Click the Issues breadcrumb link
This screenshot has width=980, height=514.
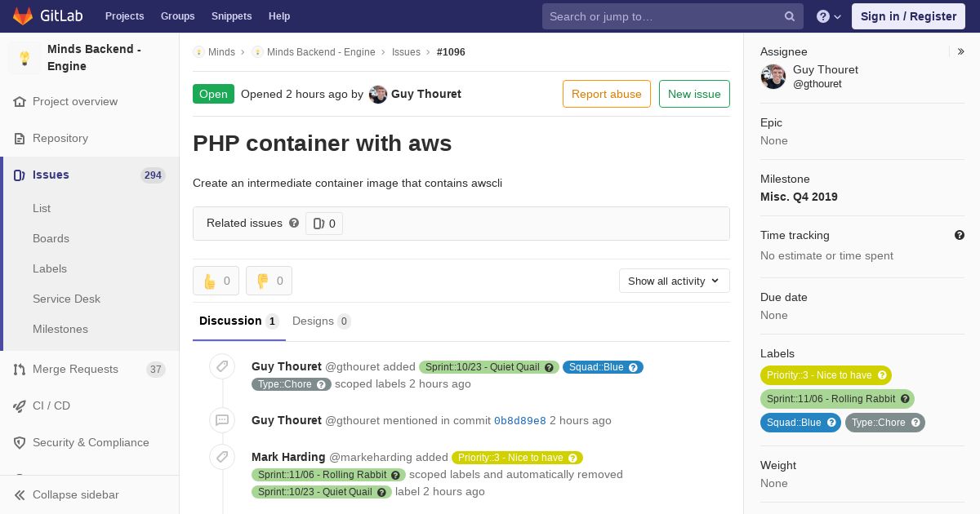(x=406, y=52)
